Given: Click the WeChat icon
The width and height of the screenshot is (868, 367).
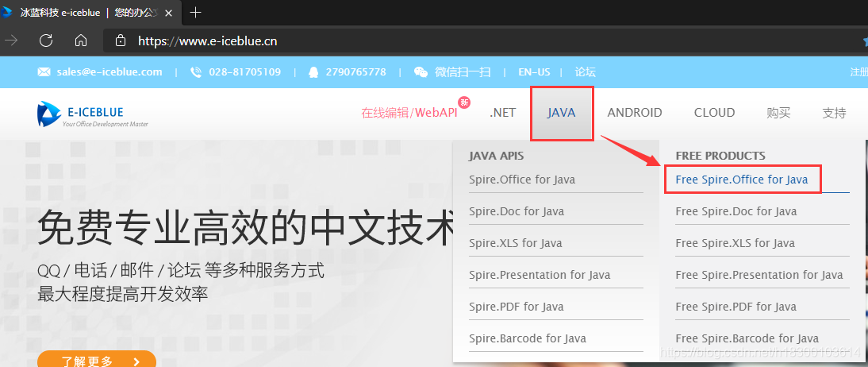Looking at the screenshot, I should pos(421,72).
